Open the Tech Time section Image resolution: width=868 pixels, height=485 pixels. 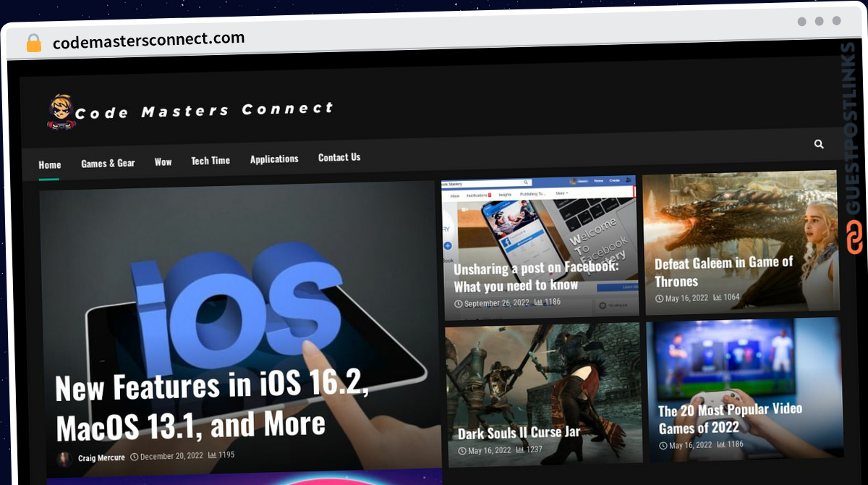click(210, 161)
